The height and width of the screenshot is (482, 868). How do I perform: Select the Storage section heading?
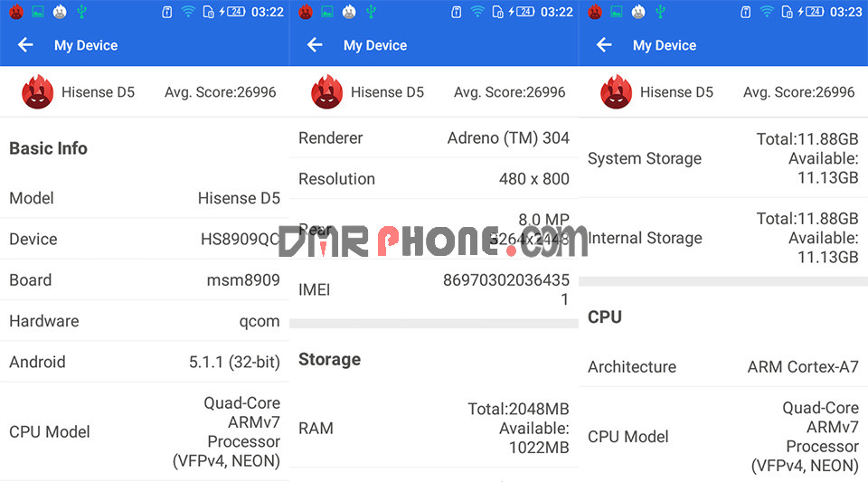[329, 360]
